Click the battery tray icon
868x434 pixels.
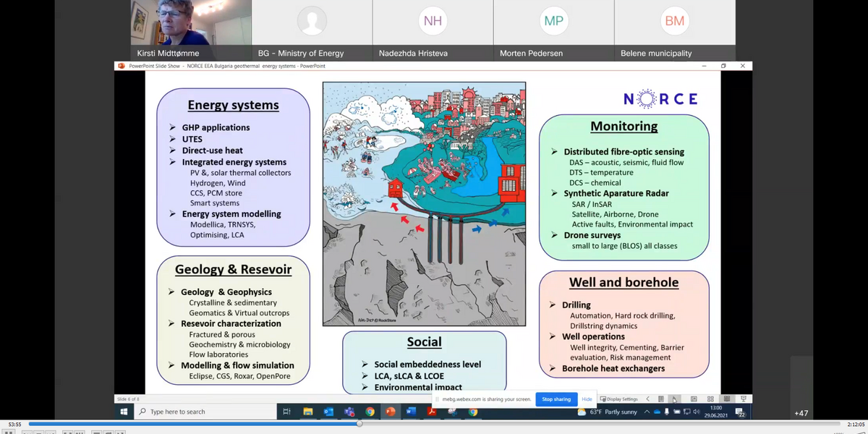click(677, 412)
